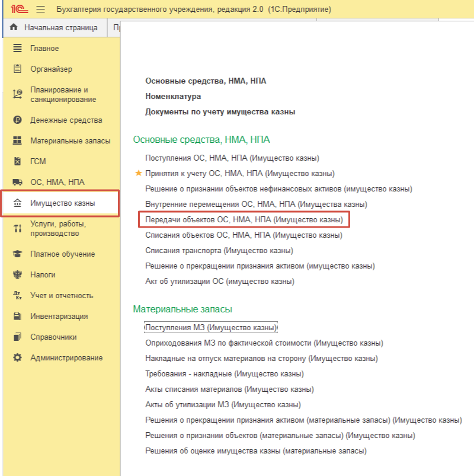Click the Справочники books icon
This screenshot has width=474, height=476.
[17, 337]
